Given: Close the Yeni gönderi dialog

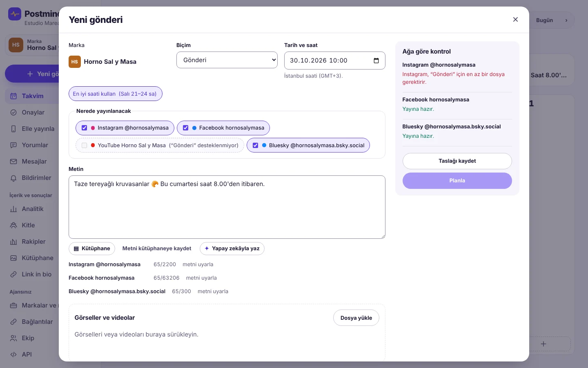Looking at the screenshot, I should tap(515, 20).
